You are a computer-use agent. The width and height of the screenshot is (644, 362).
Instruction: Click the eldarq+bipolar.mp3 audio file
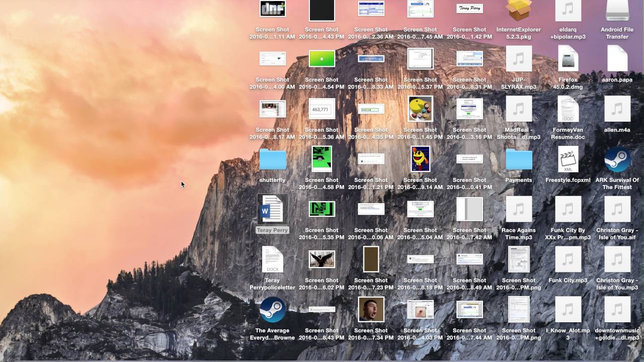(x=568, y=10)
